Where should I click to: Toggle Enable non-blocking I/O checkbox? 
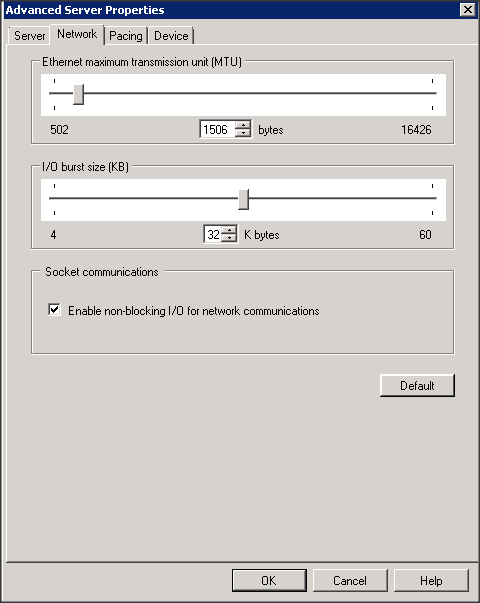coord(54,310)
